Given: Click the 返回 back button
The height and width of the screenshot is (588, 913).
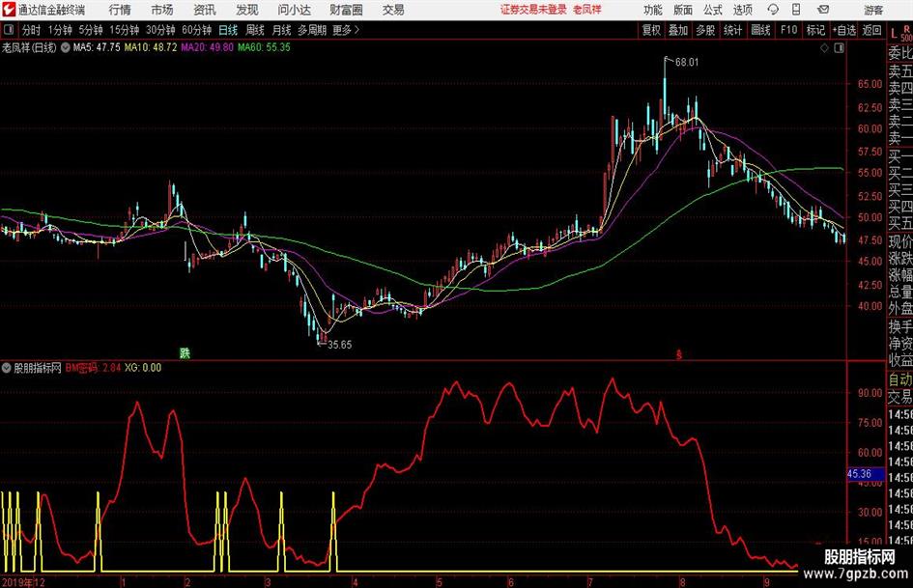Looking at the screenshot, I should pyautogui.click(x=871, y=30).
